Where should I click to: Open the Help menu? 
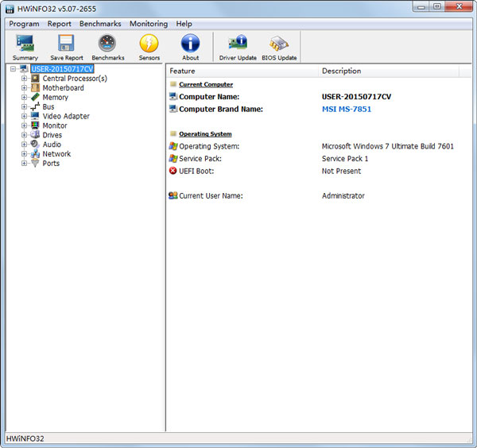pyautogui.click(x=184, y=24)
